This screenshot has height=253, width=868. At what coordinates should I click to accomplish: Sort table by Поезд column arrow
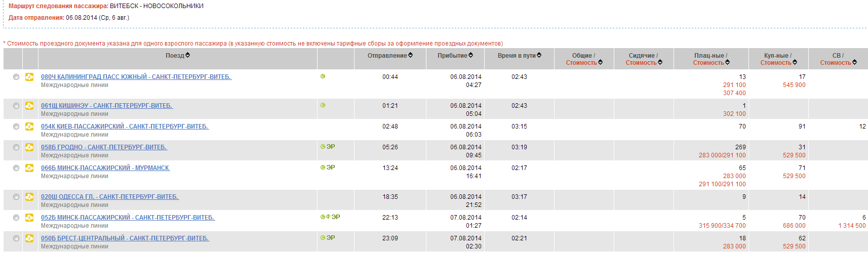click(187, 55)
